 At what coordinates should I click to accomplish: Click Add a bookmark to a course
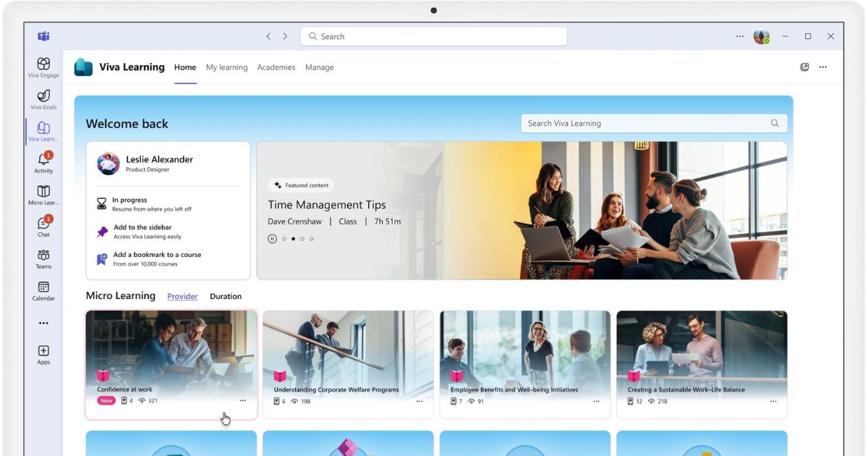157,255
